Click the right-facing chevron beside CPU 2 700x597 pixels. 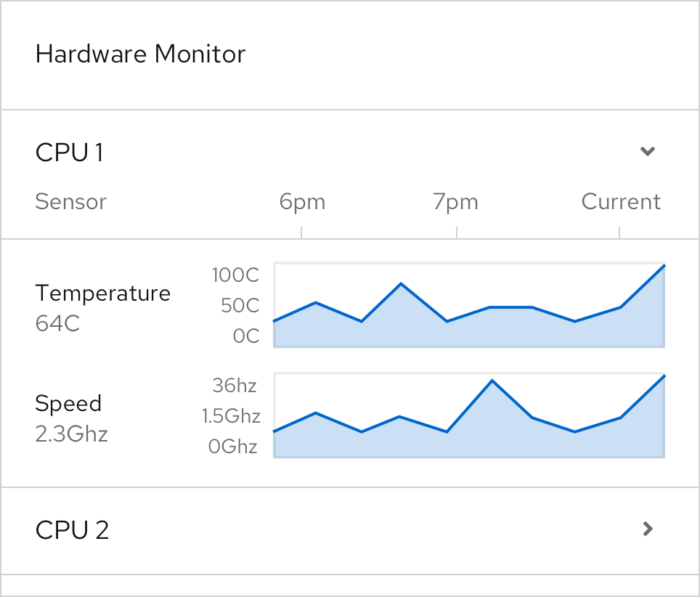point(646,529)
